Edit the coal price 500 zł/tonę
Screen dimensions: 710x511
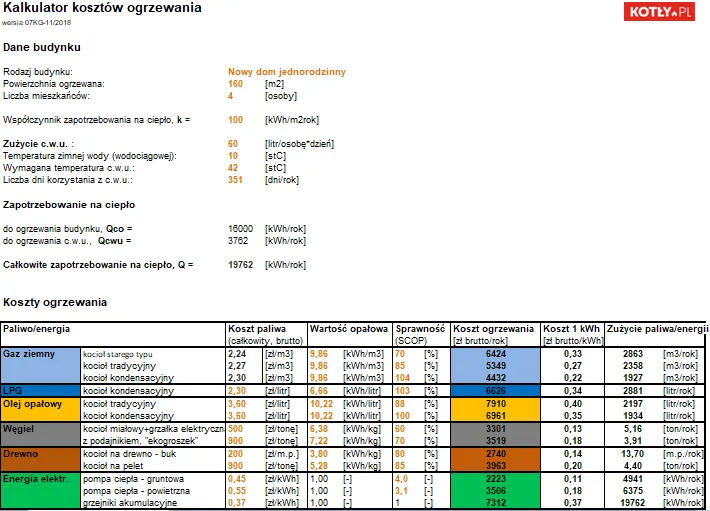pos(235,429)
